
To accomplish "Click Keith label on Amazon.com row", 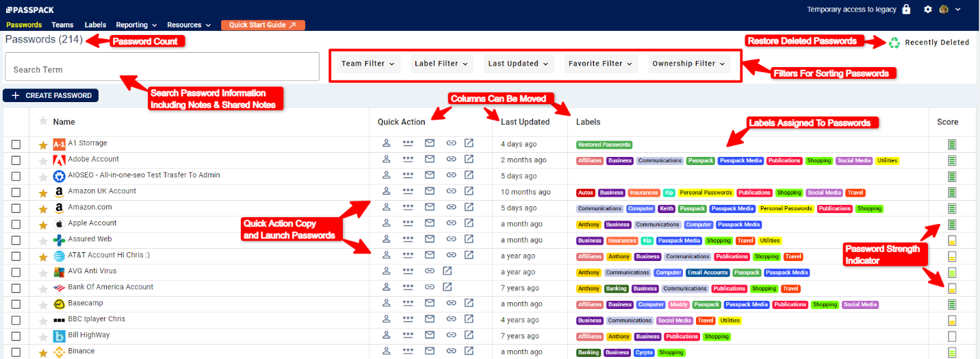I will point(666,209).
